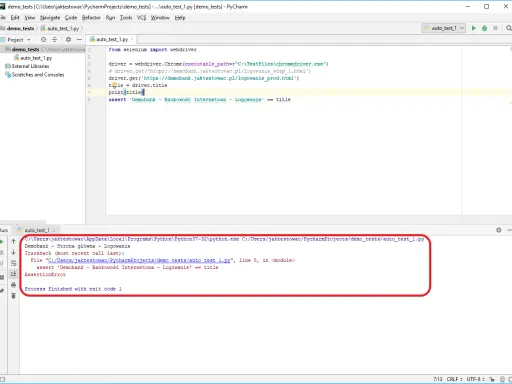Image resolution: width=512 pixels, height=384 pixels.
Task: Select Scratches and Consoles in project tree
Action: [x=35, y=75]
